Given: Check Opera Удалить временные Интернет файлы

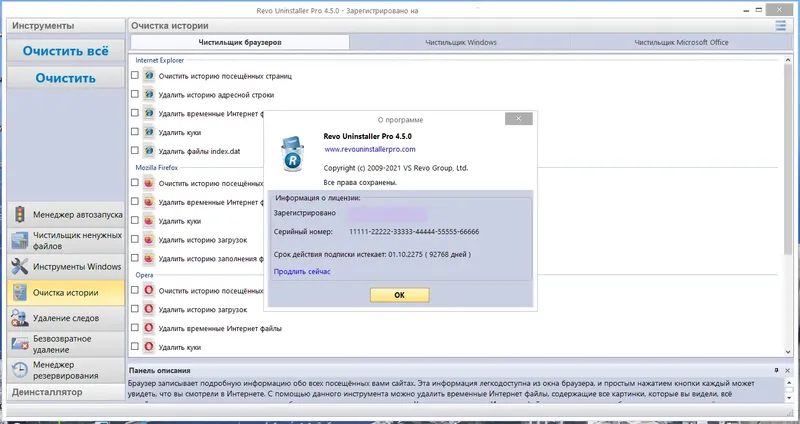Looking at the screenshot, I should click(135, 328).
